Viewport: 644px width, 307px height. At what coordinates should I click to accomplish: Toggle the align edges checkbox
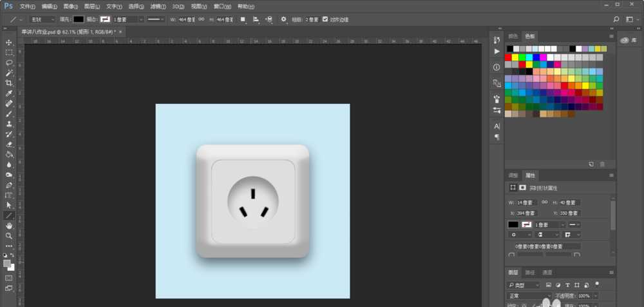pos(325,19)
